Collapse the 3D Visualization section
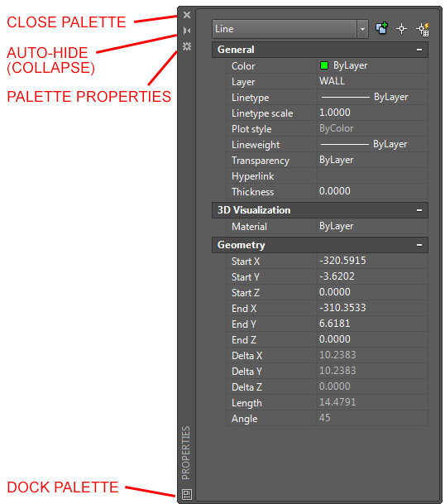Screen dimensions: 445x504 pyautogui.click(x=419, y=210)
